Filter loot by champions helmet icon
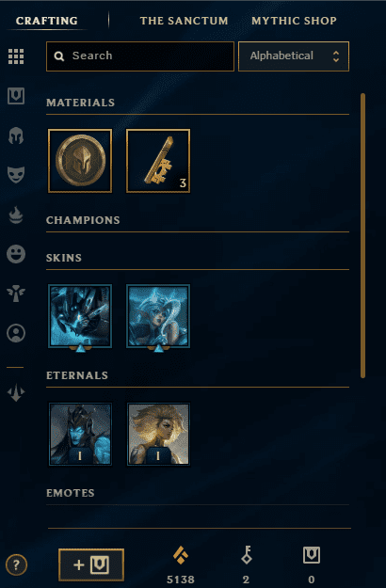 [x=16, y=135]
